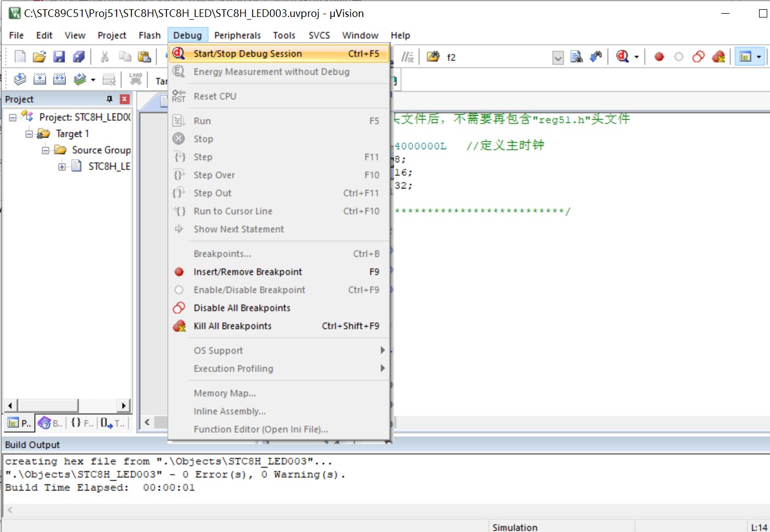
Task: Click Project panel scrollbar right arrow
Action: pos(124,405)
